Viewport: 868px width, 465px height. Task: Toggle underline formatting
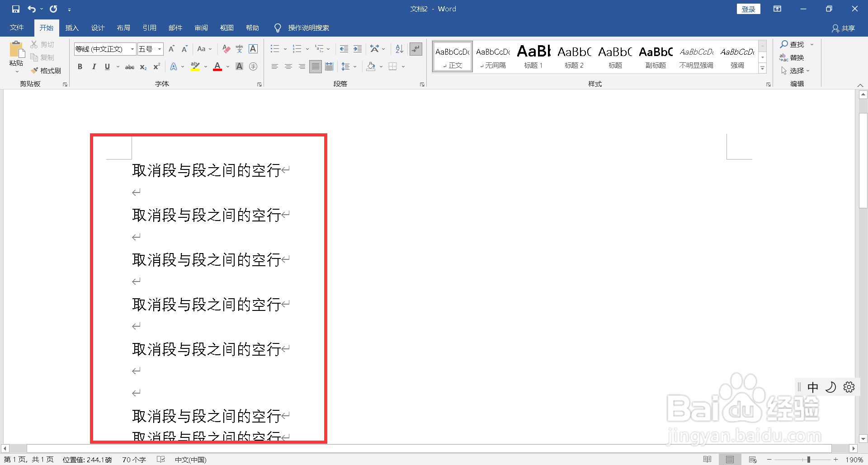pos(107,66)
